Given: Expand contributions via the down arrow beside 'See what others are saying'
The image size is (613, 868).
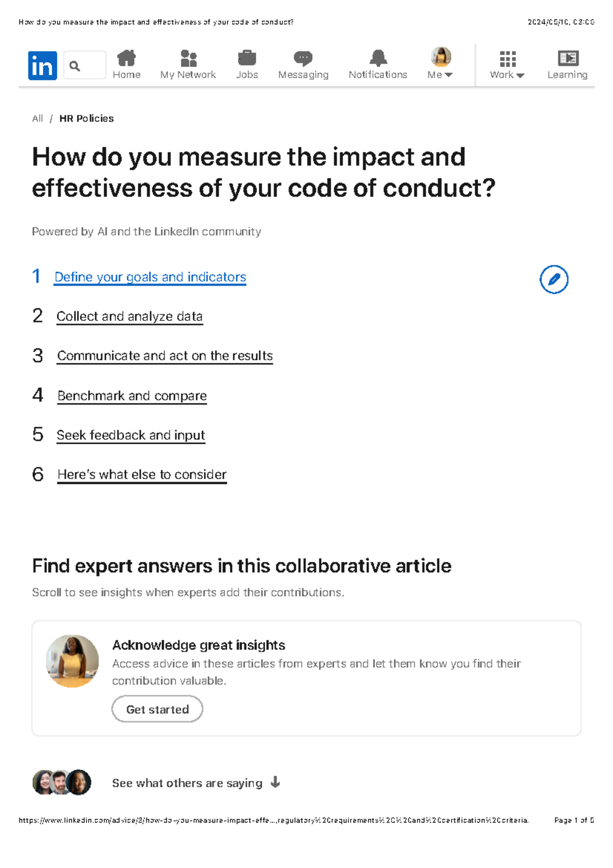Looking at the screenshot, I should click(x=275, y=783).
